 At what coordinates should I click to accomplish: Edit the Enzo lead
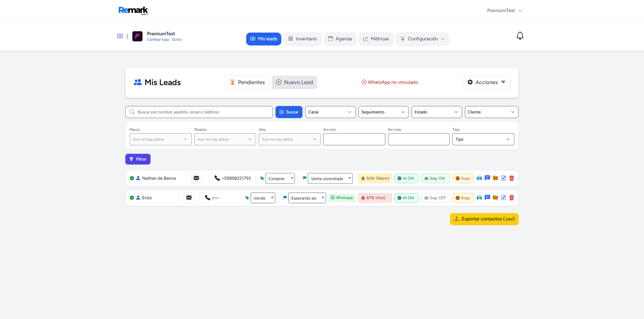point(504,198)
